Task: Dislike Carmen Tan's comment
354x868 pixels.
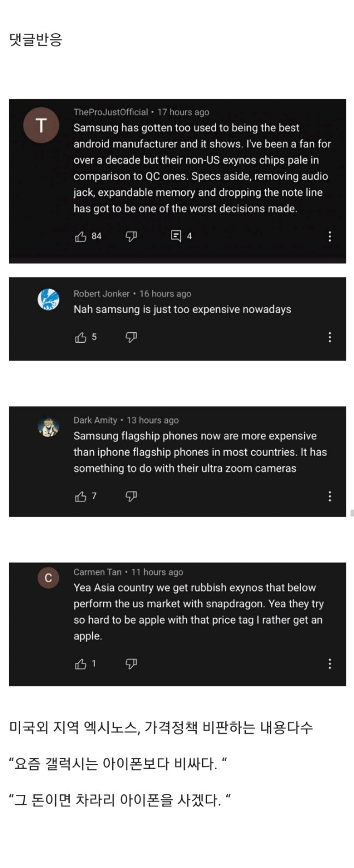Action: point(131,664)
